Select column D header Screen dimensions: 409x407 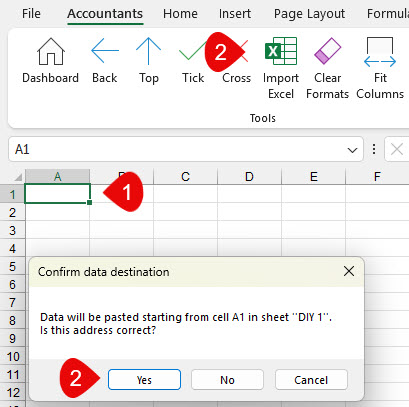click(249, 176)
